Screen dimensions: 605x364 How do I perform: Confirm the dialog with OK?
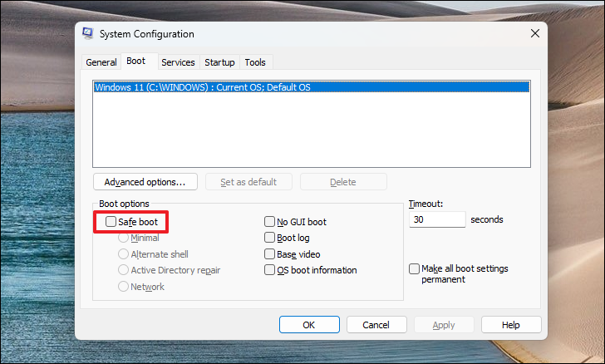[309, 325]
